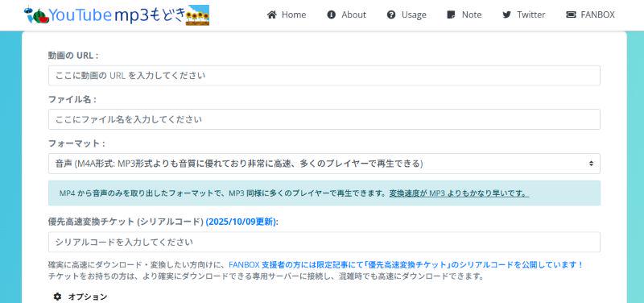Image resolution: width=644 pixels, height=303 pixels.
Task: Open the FANBOX nav link
Action: [x=590, y=15]
